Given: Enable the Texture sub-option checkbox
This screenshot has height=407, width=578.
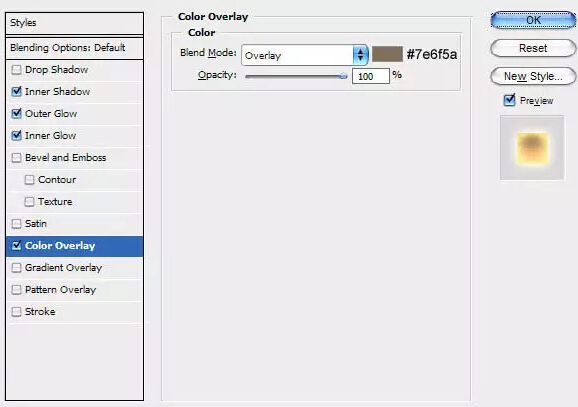Looking at the screenshot, I should coord(29,202).
